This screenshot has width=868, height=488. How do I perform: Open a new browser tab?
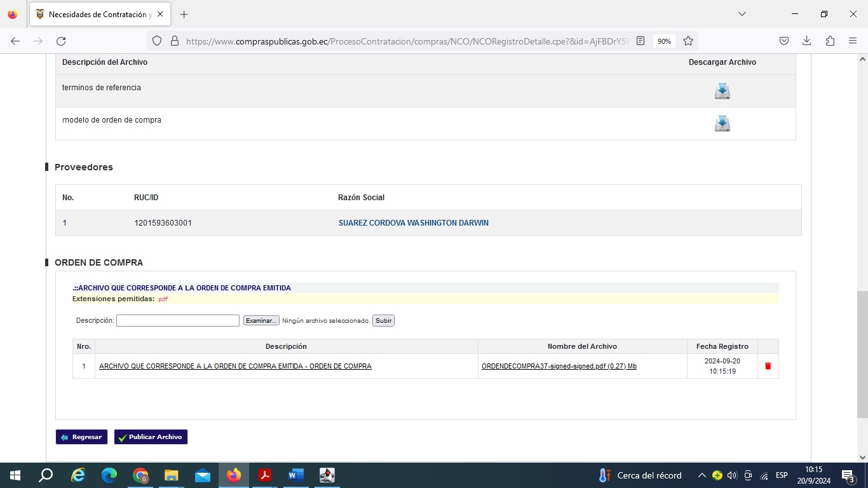point(184,14)
